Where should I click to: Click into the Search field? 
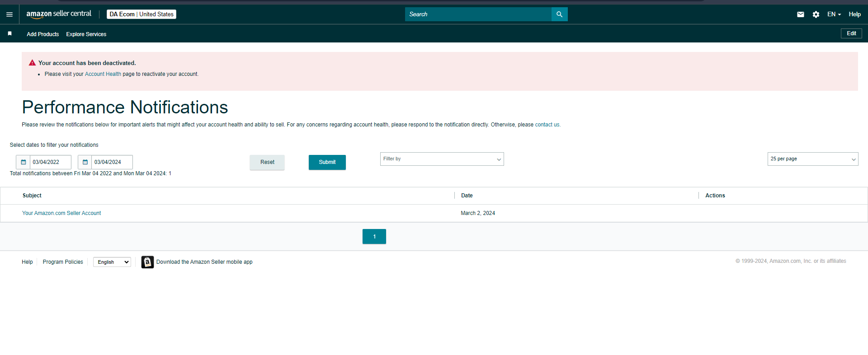478,14
